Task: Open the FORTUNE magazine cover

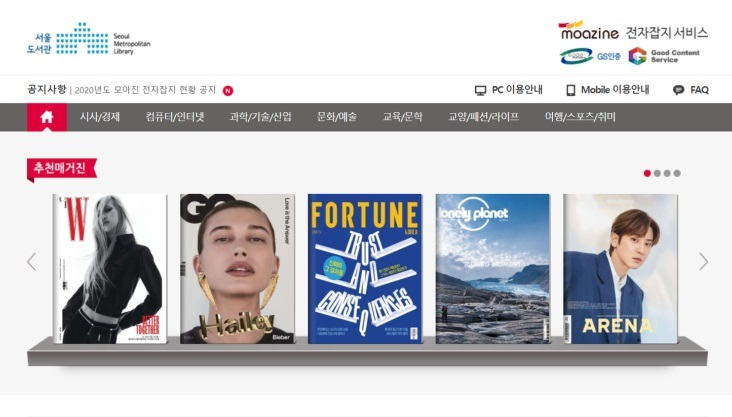Action: click(x=365, y=269)
